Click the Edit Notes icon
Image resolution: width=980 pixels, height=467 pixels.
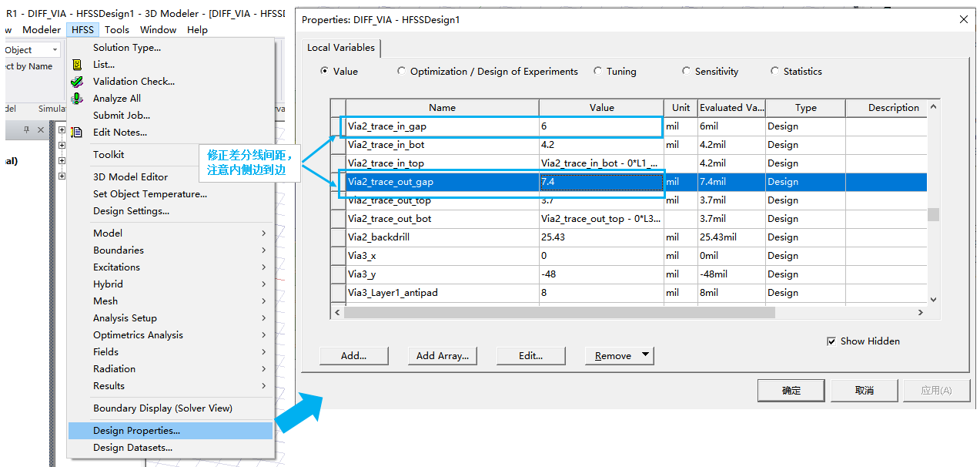[x=76, y=133]
